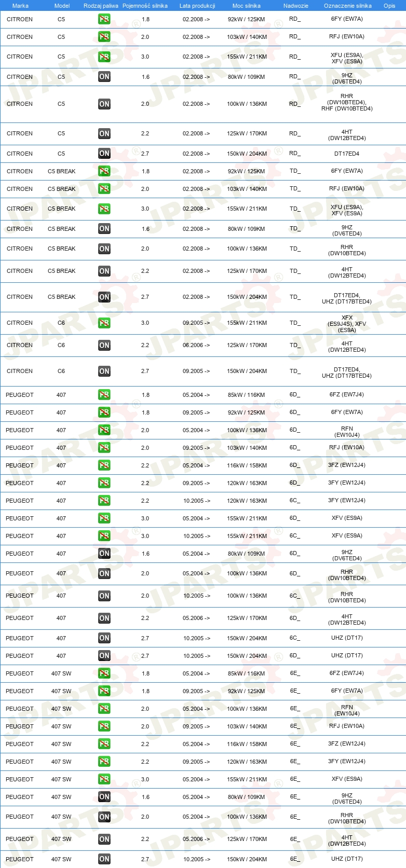The image size is (406, 868).
Task: Click ON icon in 407 SW 2.7 row
Action: pyautogui.click(x=104, y=859)
